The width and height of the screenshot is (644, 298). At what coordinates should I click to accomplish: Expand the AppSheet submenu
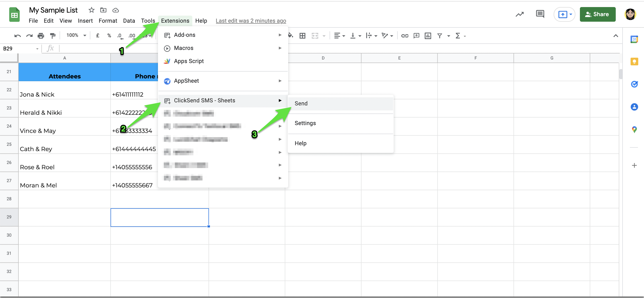(223, 81)
